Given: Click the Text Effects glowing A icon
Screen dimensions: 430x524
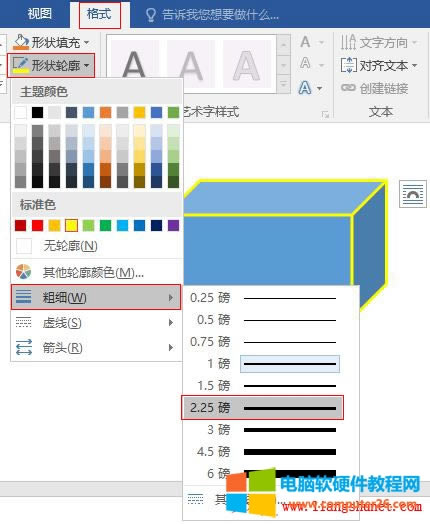Looking at the screenshot, I should [x=305, y=88].
